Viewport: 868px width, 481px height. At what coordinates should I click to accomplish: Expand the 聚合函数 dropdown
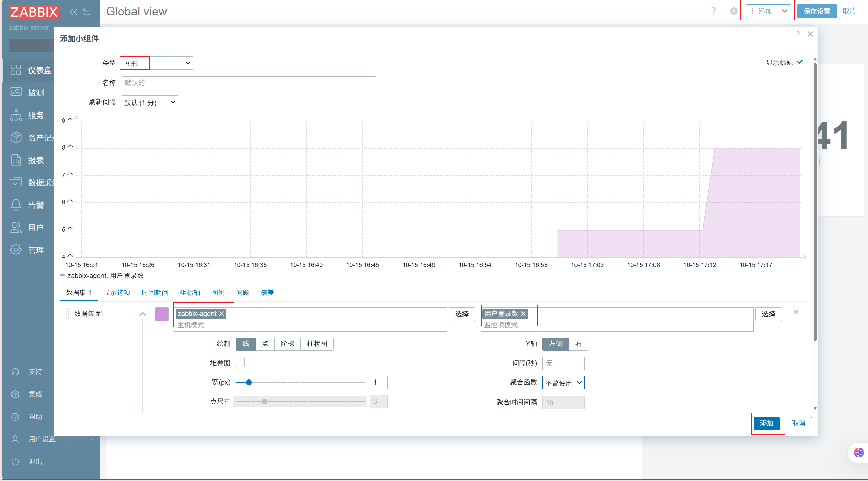pos(563,383)
